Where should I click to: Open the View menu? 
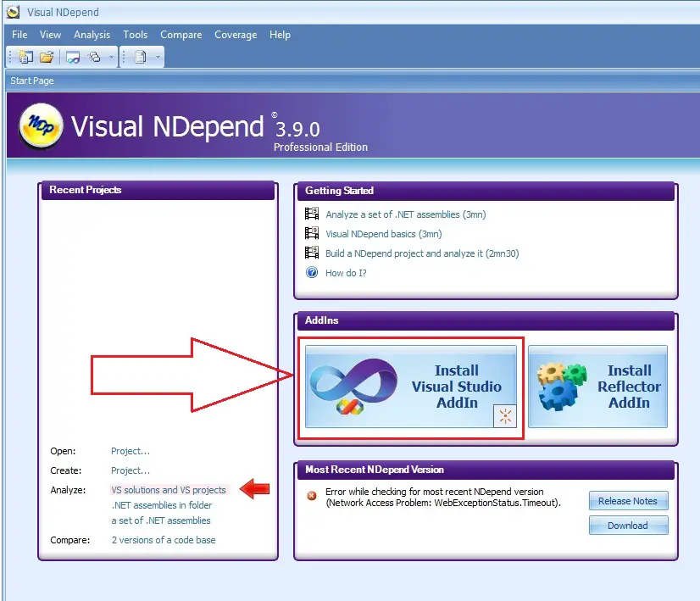click(50, 35)
